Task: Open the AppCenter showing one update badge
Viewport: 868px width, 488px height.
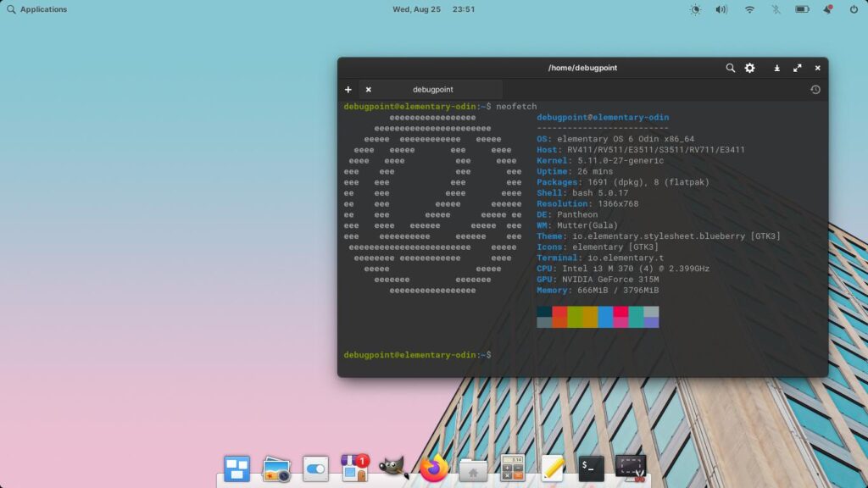Action: coord(353,467)
